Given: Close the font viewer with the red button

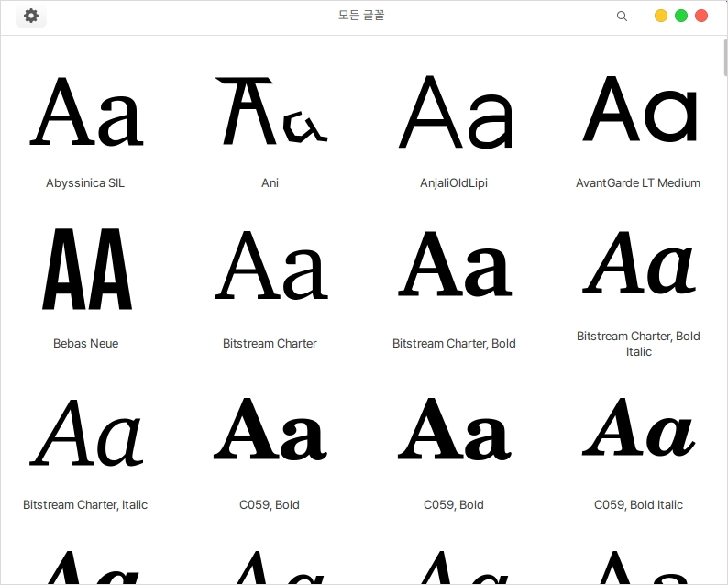Looking at the screenshot, I should pyautogui.click(x=701, y=16).
